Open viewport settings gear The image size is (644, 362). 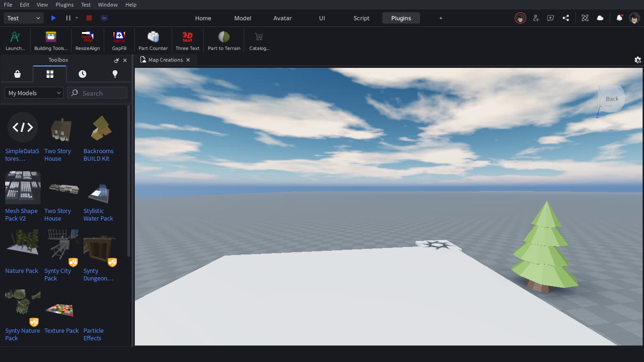click(638, 60)
